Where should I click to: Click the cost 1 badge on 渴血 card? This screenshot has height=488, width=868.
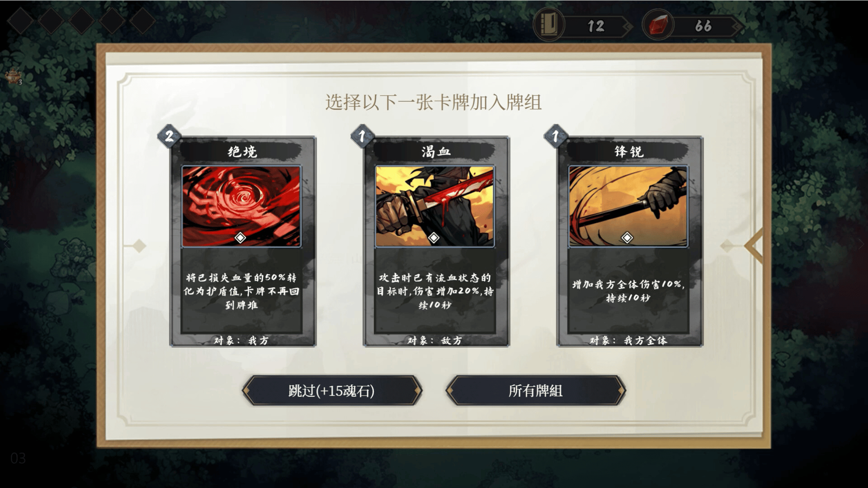tap(362, 136)
